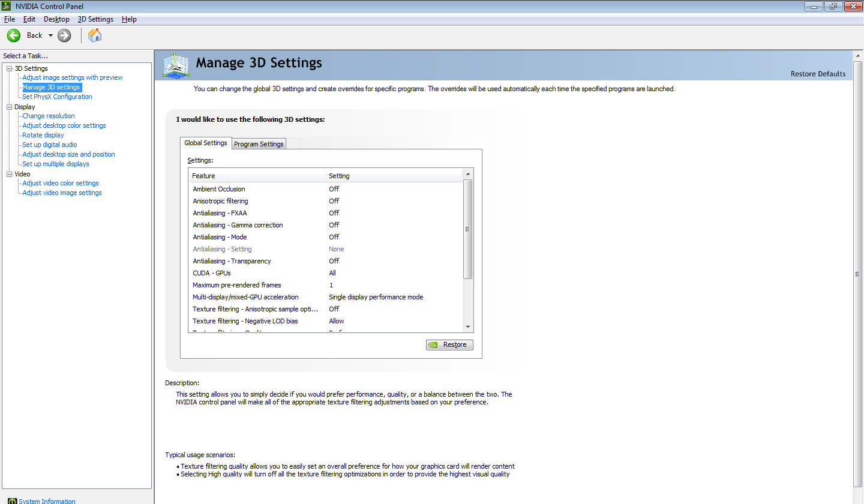Screen dimensions: 864x504
Task: Select the Multi-display/mixed-GPU acceleration row
Action: (326, 297)
